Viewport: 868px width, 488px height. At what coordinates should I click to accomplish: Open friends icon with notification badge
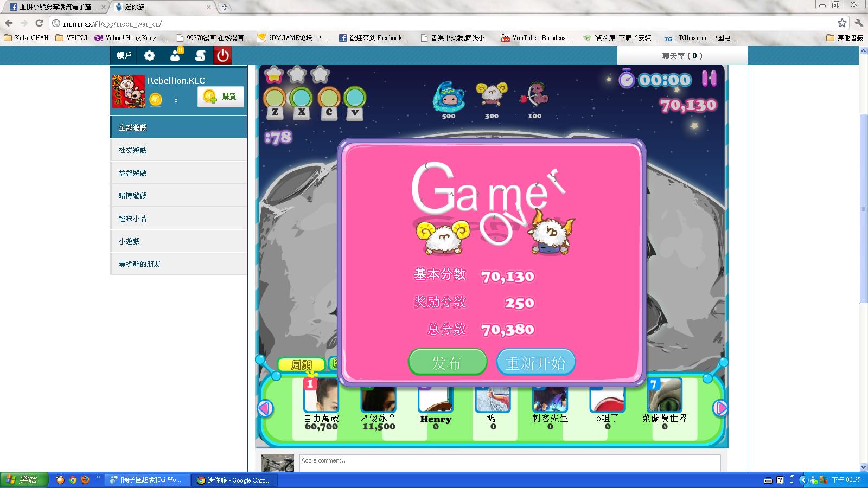pos(175,55)
